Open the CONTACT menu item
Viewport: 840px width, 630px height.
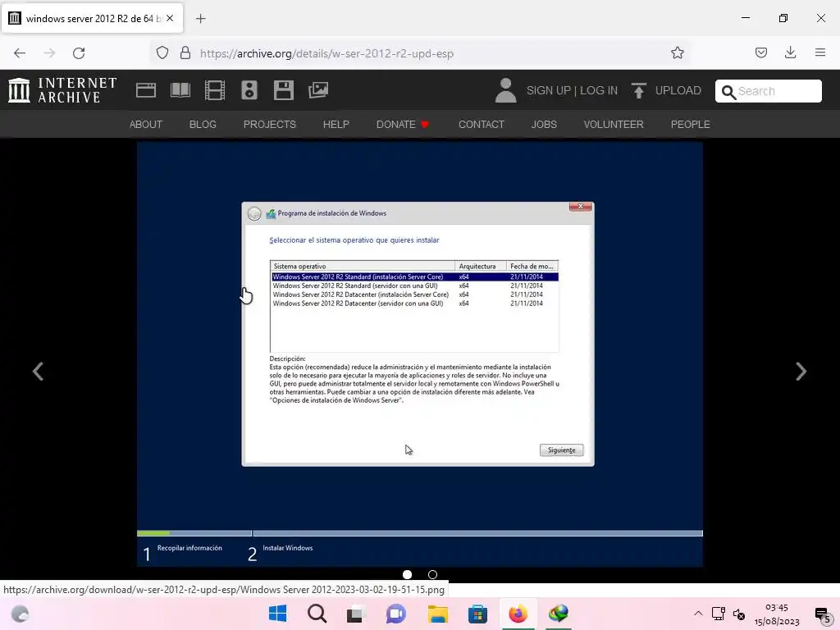point(481,125)
